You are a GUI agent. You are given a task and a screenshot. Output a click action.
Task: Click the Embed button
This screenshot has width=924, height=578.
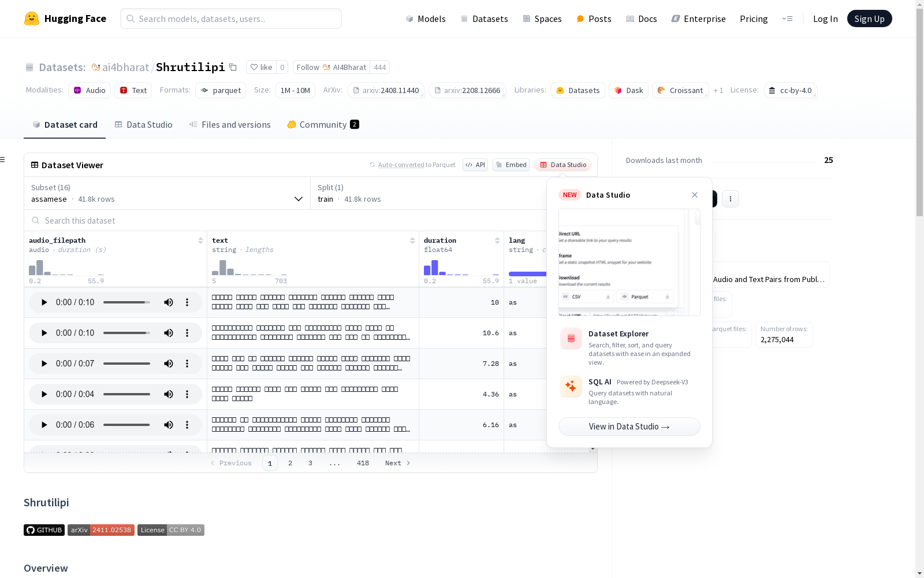pos(511,165)
